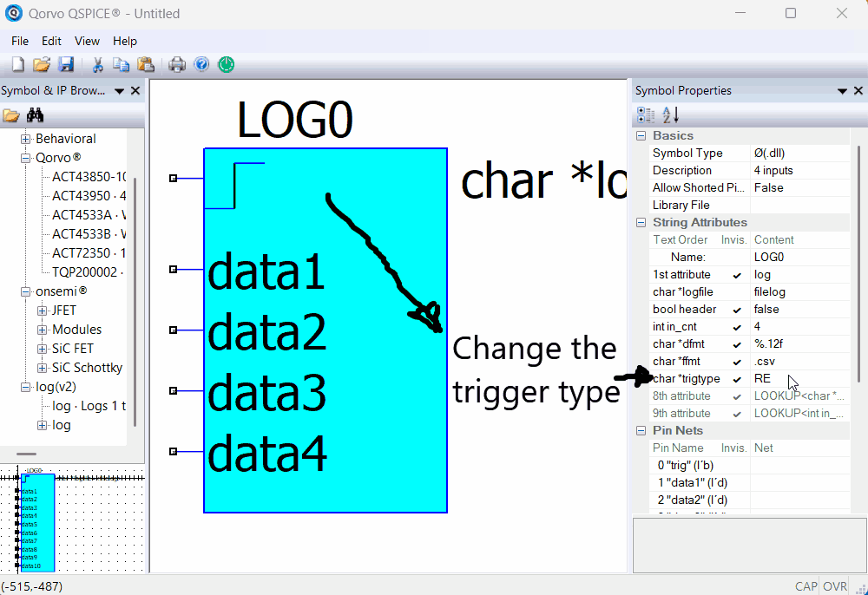Click the Categorized view icon
Viewport: 868px width, 595px height.
(x=646, y=115)
